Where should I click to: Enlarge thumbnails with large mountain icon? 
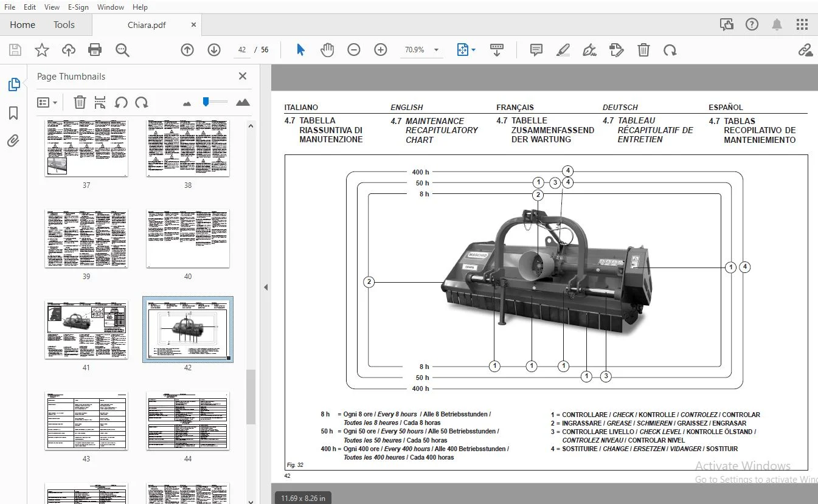[x=243, y=102]
